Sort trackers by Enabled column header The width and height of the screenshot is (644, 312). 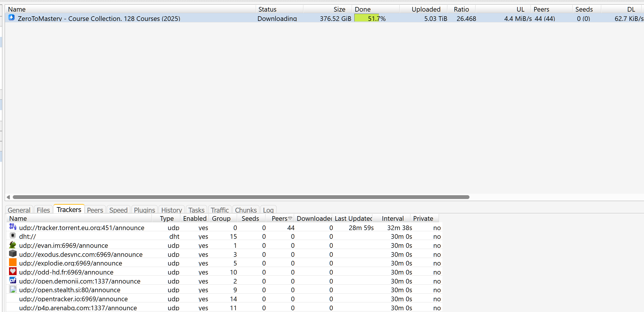(195, 218)
